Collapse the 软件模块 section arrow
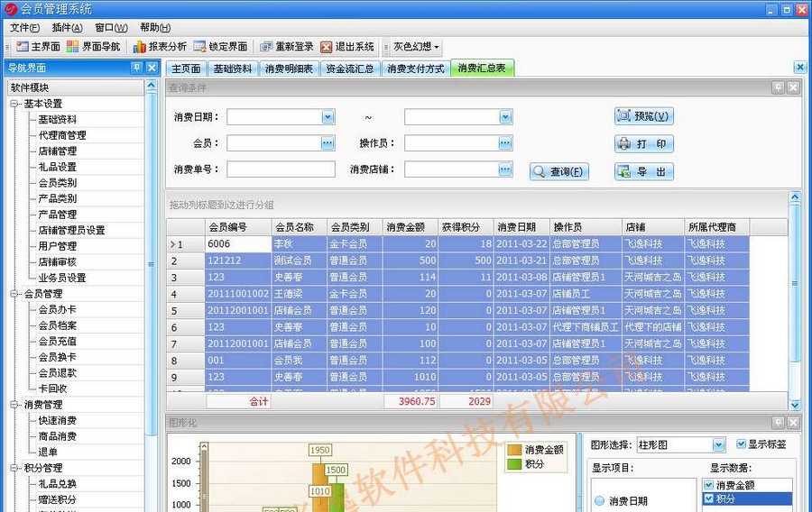Screen dimensions: 812x512 151,85
